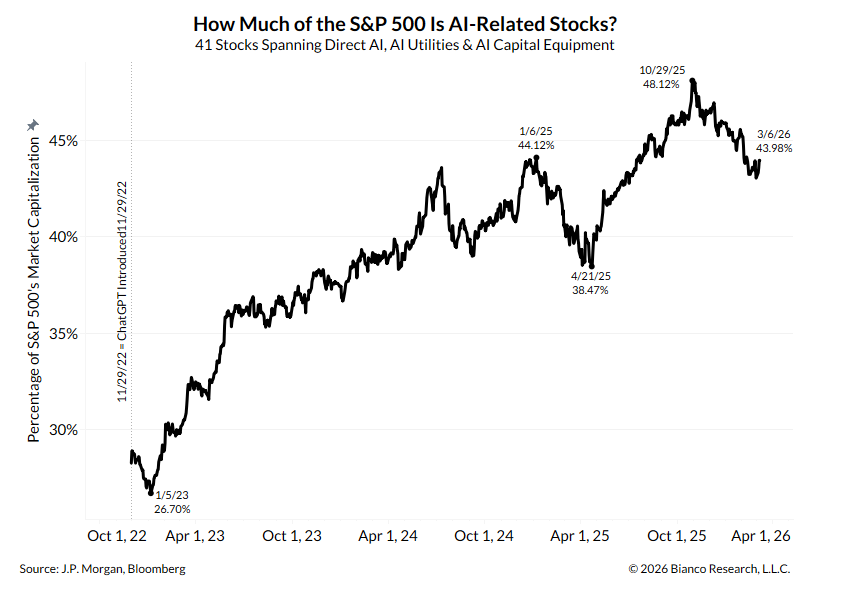841x600 pixels.
Task: Select the 1/6/25 annotation showing 44.12%
Action: [536, 138]
